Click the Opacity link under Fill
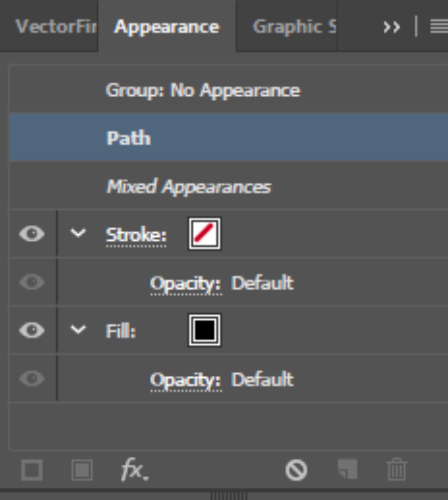The image size is (448, 500). click(186, 380)
